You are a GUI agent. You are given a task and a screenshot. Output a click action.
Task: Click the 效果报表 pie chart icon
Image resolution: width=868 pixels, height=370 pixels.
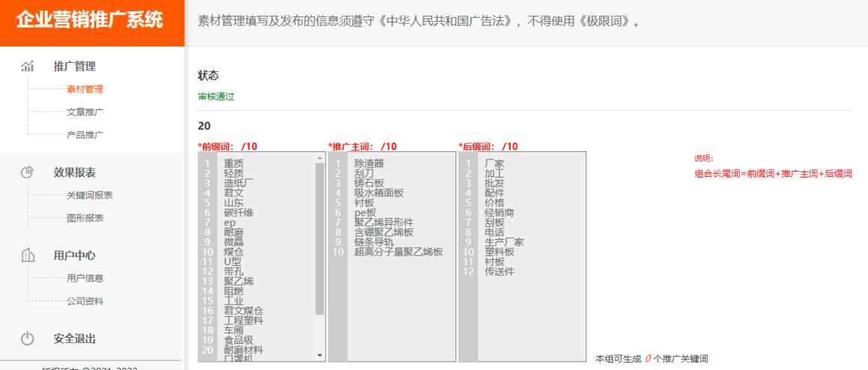[28, 172]
